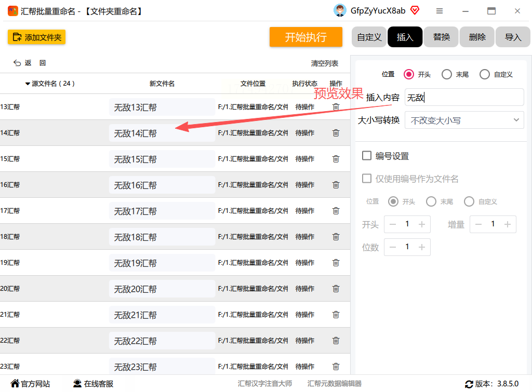Click 清空列表 to clear list

(x=324, y=63)
